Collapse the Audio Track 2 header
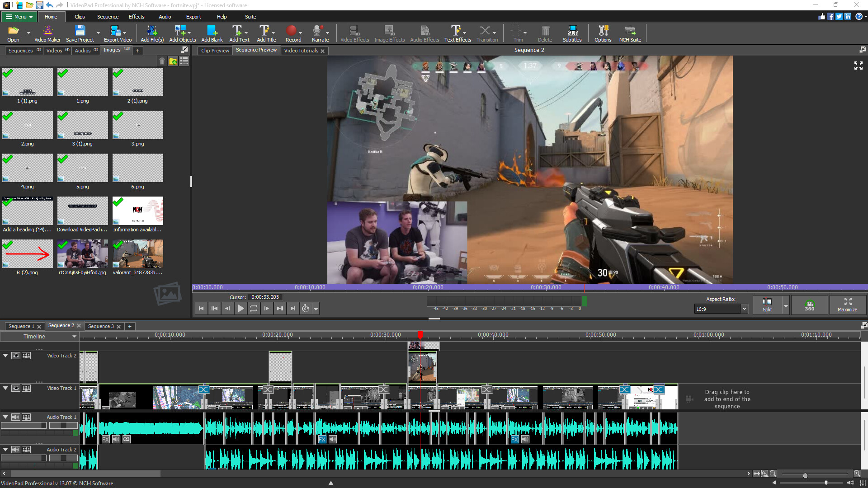This screenshot has height=488, width=868. (x=5, y=449)
